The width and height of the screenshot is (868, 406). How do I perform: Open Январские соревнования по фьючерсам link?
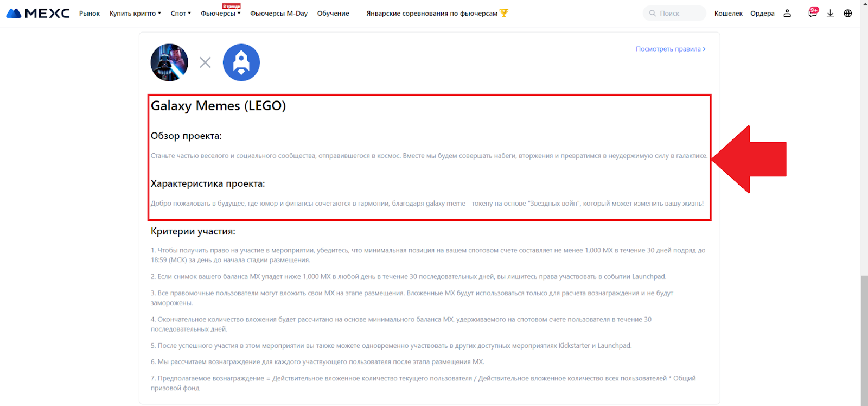click(x=432, y=14)
